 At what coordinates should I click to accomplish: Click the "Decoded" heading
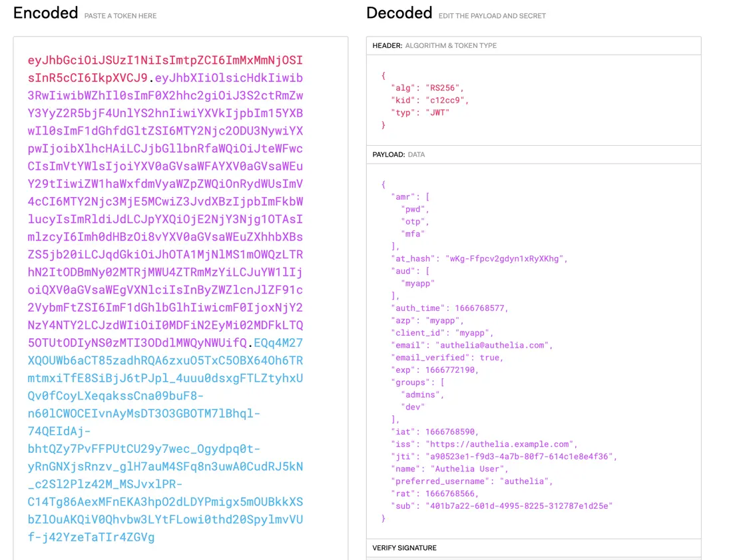[399, 13]
